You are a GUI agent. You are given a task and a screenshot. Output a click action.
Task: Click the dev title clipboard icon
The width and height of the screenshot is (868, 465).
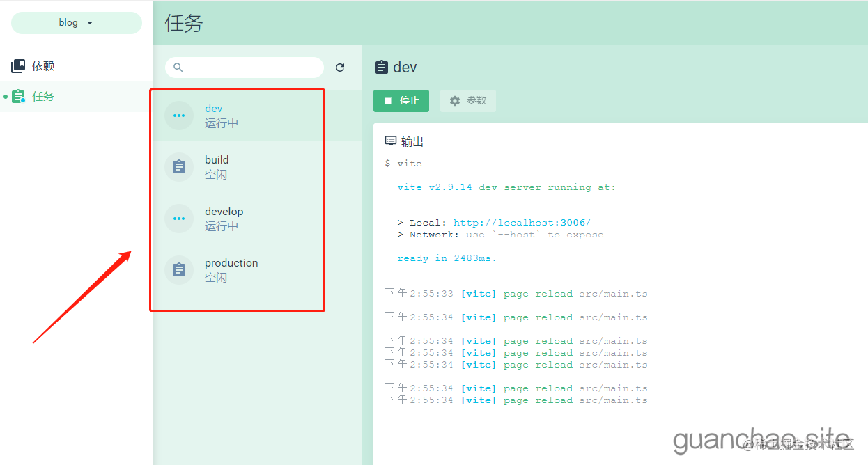382,67
